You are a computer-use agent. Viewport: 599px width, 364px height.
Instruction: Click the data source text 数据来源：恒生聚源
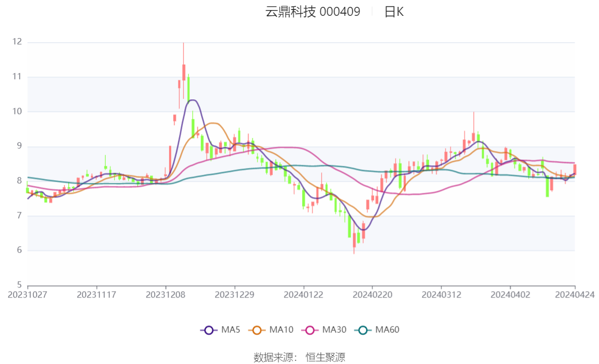tap(299, 358)
